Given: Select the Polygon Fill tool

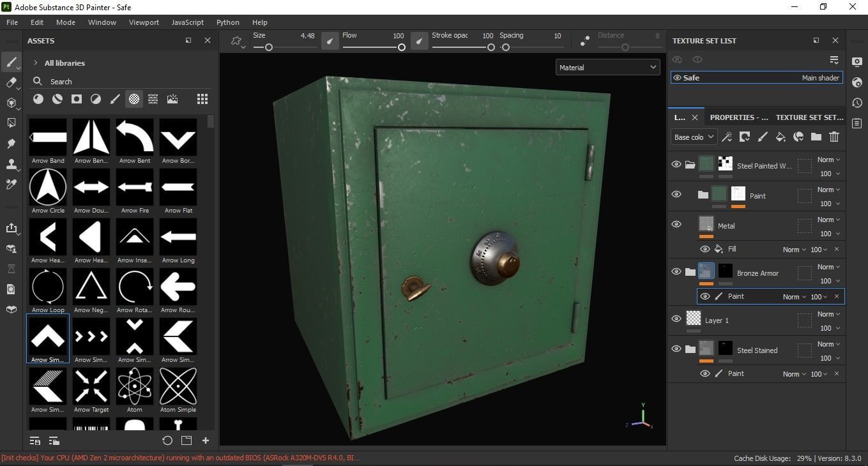Looking at the screenshot, I should point(11,123).
